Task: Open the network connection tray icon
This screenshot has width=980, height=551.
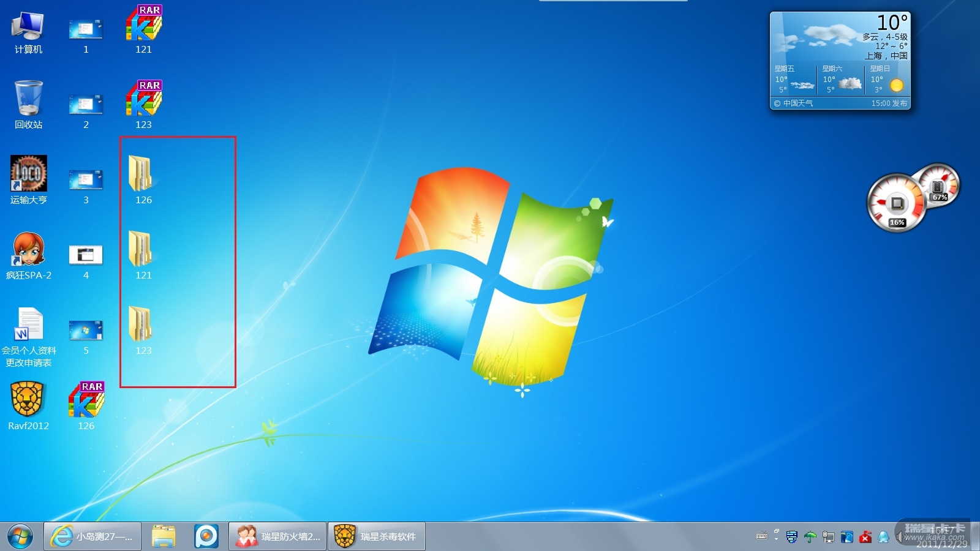Action: [x=828, y=537]
